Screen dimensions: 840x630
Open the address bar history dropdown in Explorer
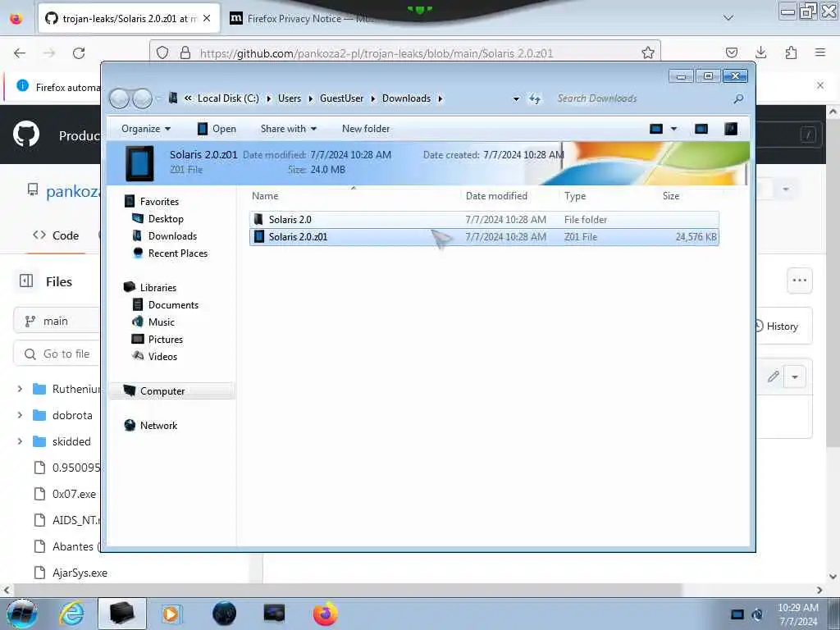coord(516,99)
